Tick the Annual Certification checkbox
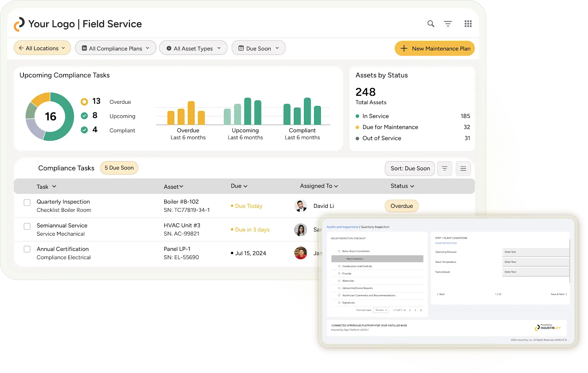Viewport: 588px width, 373px height. pos(27,249)
